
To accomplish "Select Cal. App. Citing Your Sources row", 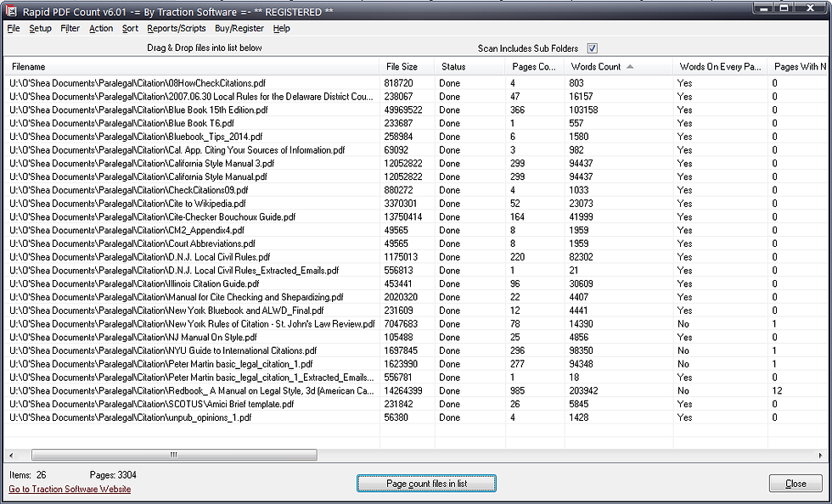I will tap(415, 150).
